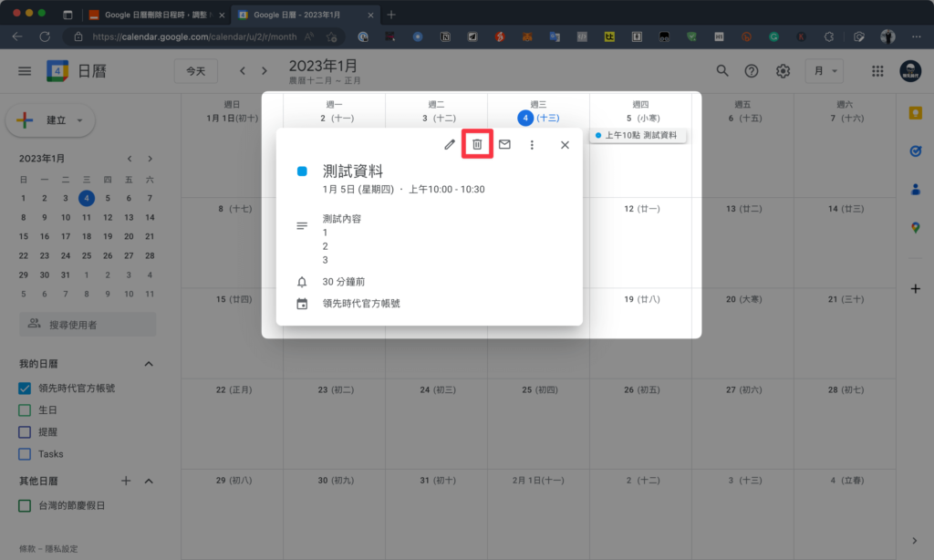The image size is (934, 560).
Task: Open the help question mark menu
Action: click(x=752, y=71)
